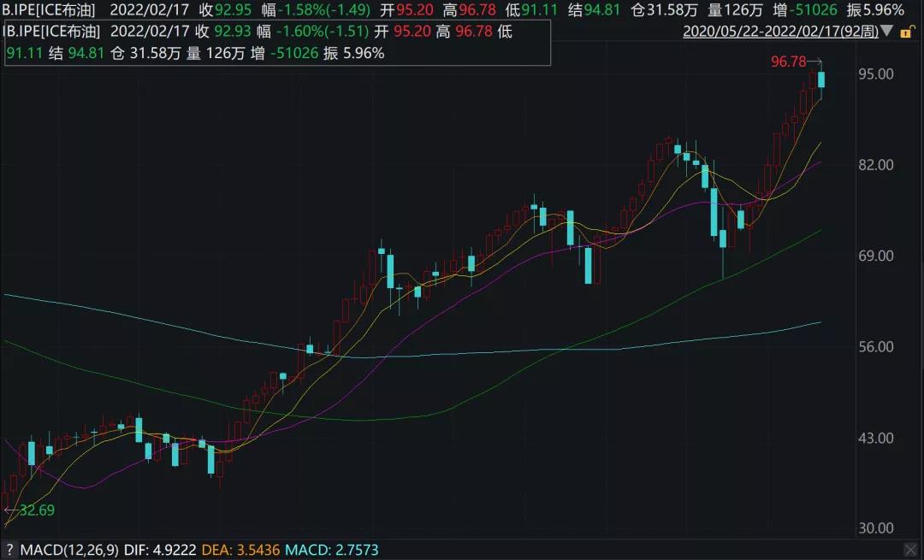
Task: Click the IB.IPE[ICE布油] tooltip title
Action: pyautogui.click(x=51, y=32)
